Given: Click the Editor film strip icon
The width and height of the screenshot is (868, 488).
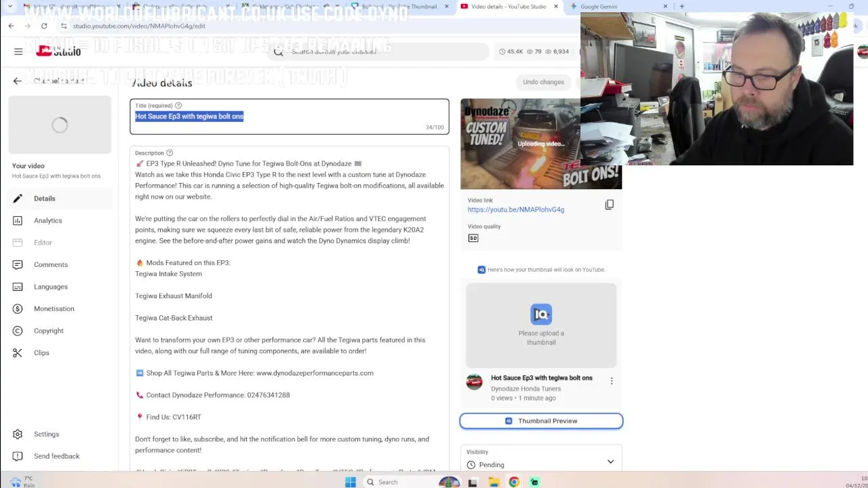Looking at the screenshot, I should point(18,243).
